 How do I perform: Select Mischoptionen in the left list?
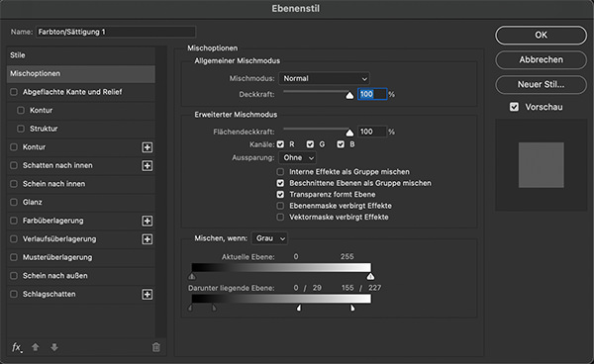coord(81,74)
